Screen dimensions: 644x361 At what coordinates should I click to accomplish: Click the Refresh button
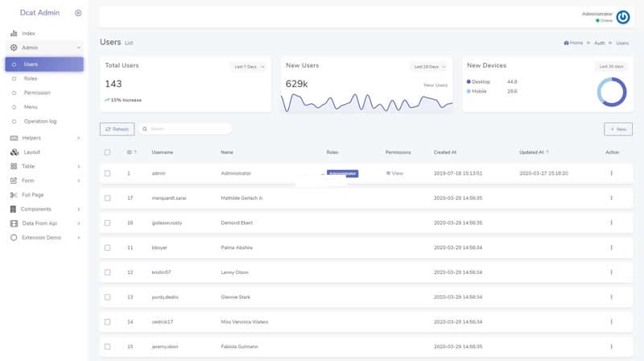click(117, 129)
